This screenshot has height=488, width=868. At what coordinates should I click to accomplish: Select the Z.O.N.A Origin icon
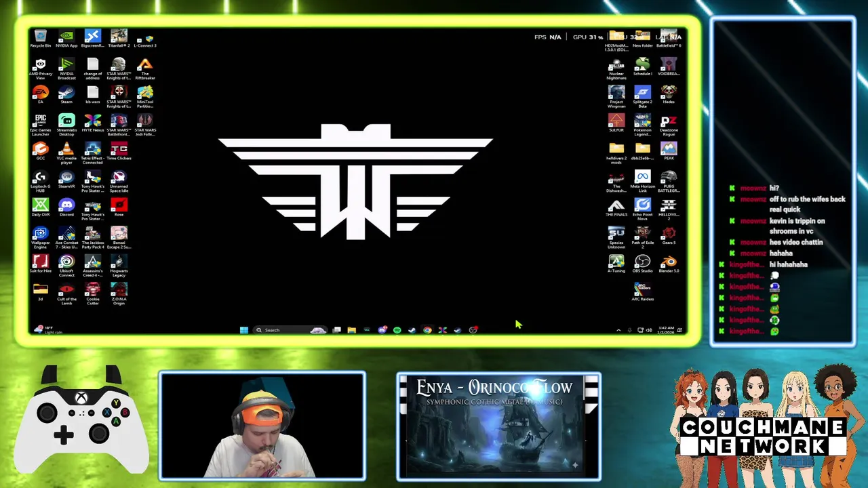point(119,294)
